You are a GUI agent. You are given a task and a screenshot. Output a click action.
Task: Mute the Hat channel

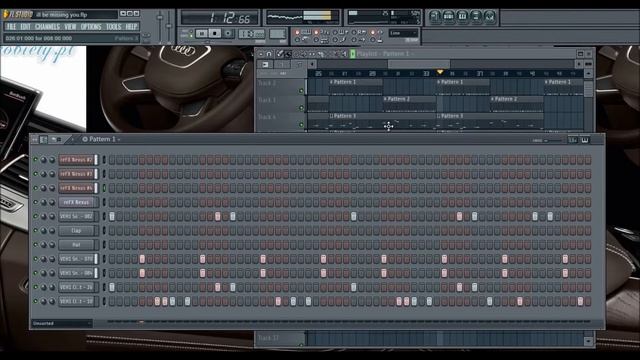(x=36, y=245)
